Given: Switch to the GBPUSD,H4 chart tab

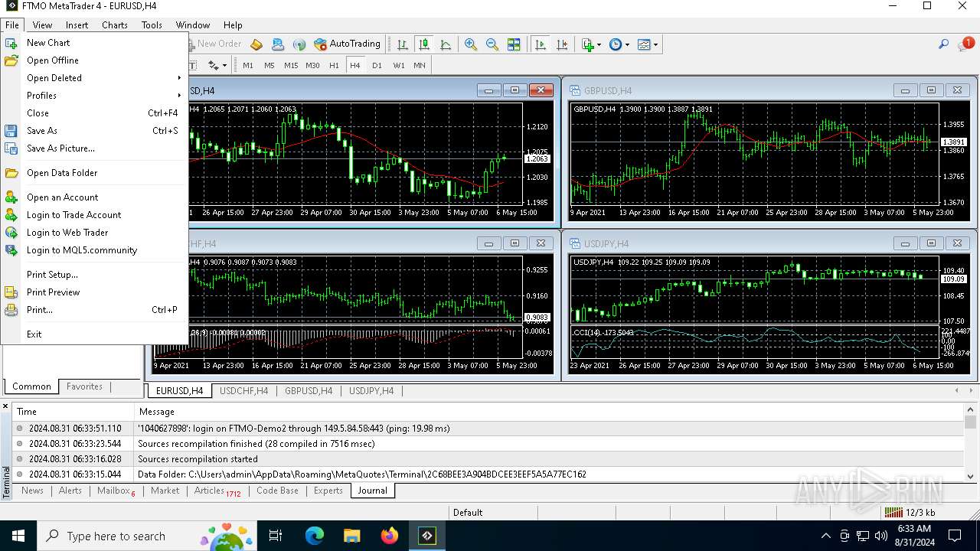Looking at the screenshot, I should coord(309,391).
